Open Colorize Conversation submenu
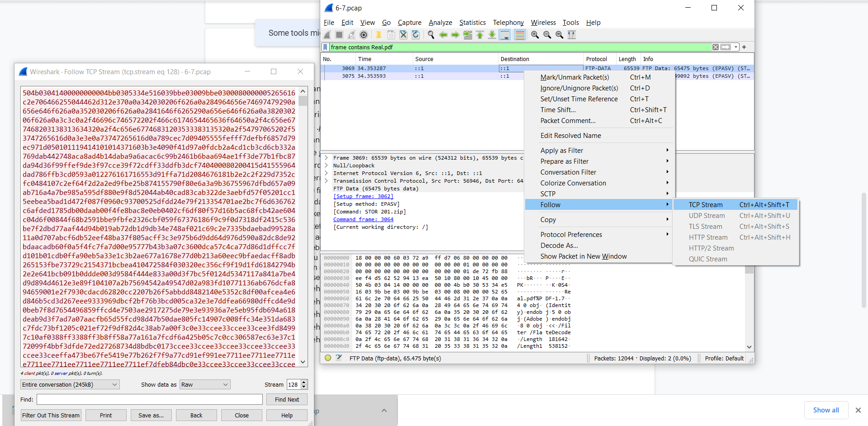Image resolution: width=868 pixels, height=426 pixels. (x=599, y=183)
